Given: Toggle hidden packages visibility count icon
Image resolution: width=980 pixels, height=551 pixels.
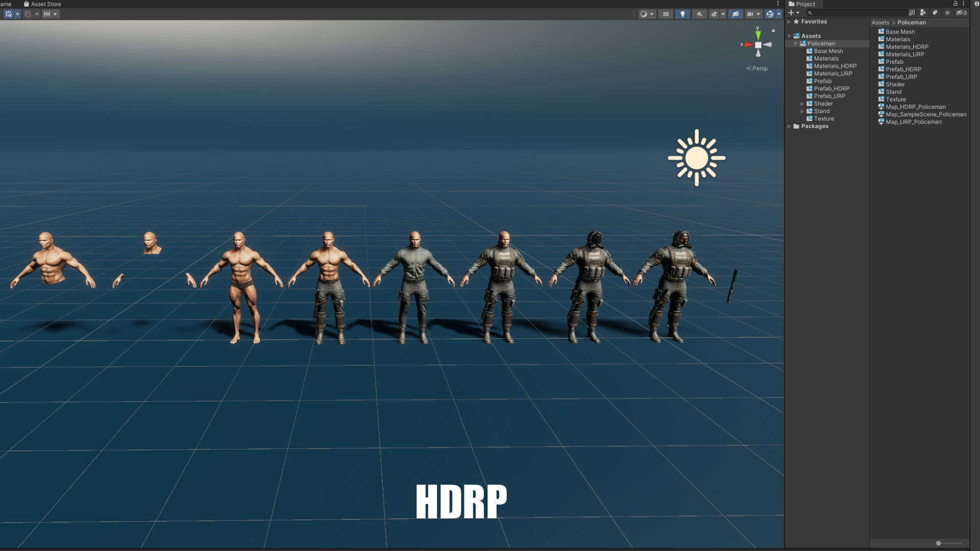Looking at the screenshot, I should click(962, 13).
